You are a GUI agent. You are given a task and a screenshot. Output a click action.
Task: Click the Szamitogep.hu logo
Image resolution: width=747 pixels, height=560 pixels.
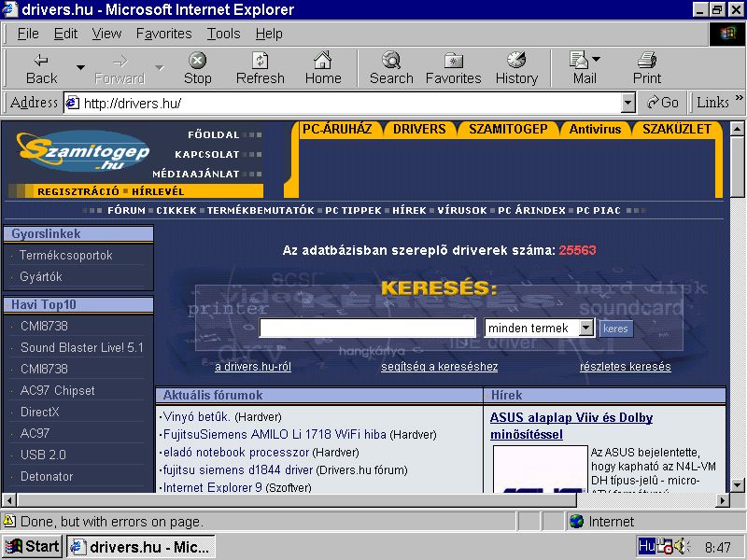pyautogui.click(x=82, y=151)
